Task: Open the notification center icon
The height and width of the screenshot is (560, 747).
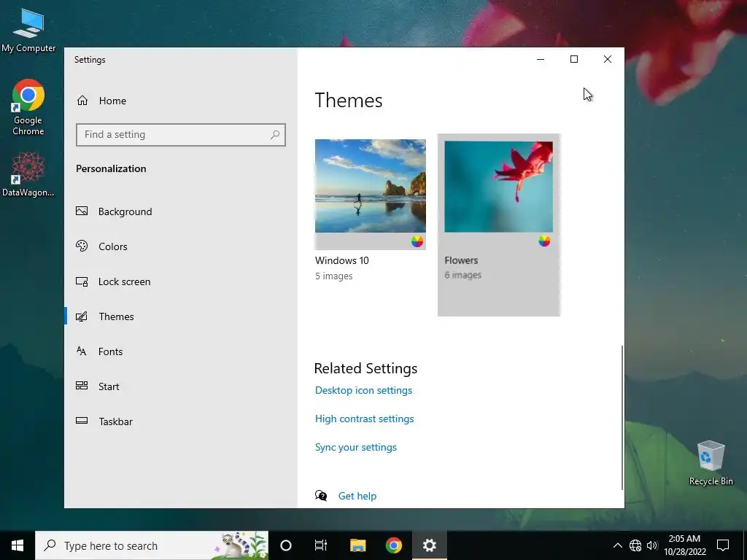Action: 723,545
